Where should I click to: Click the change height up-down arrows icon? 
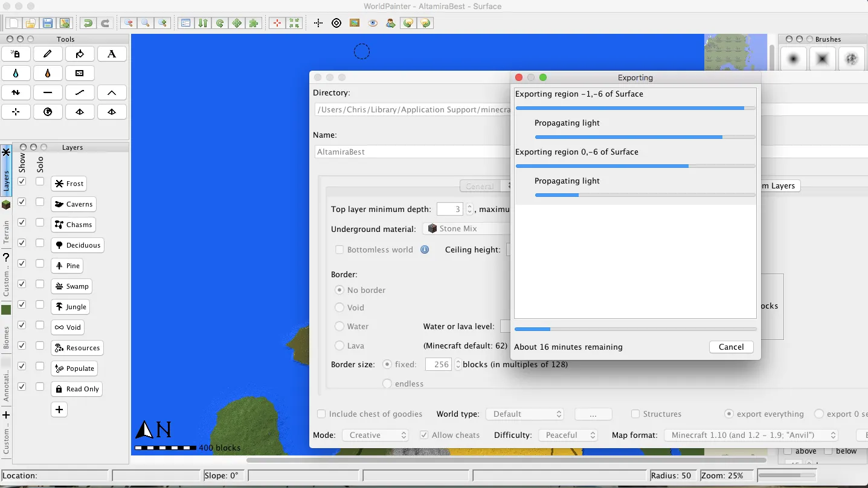click(x=203, y=23)
